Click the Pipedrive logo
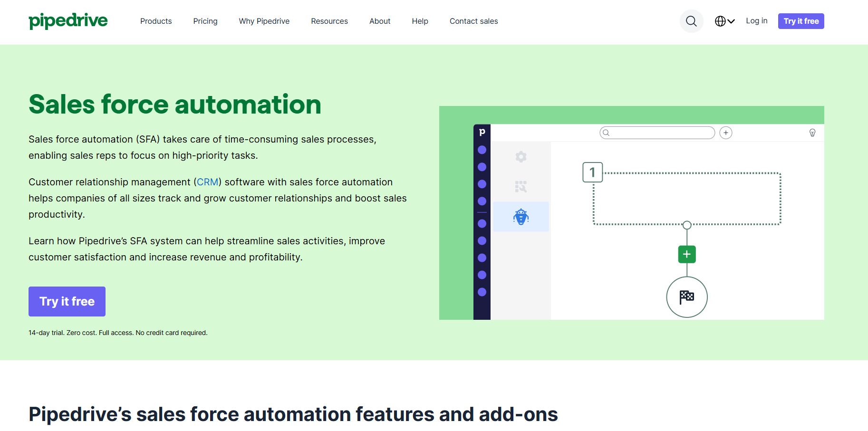This screenshot has height=431, width=868. pyautogui.click(x=68, y=21)
